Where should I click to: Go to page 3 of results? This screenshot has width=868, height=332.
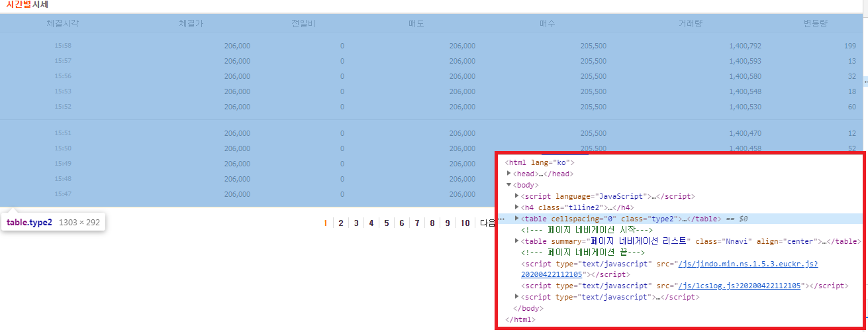[356, 223]
